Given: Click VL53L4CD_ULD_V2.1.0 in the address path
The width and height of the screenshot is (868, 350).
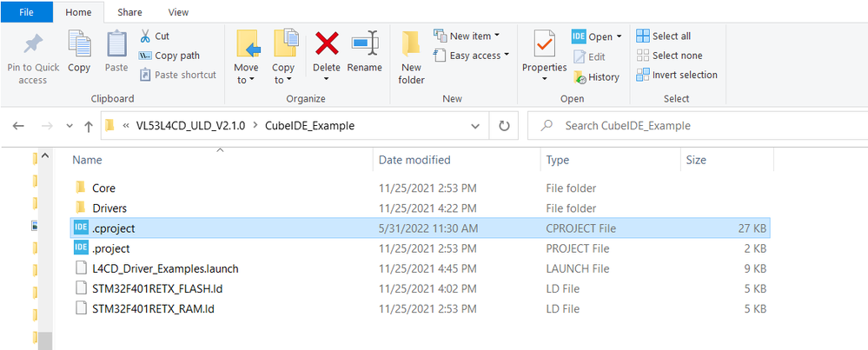Looking at the screenshot, I should click(x=190, y=126).
